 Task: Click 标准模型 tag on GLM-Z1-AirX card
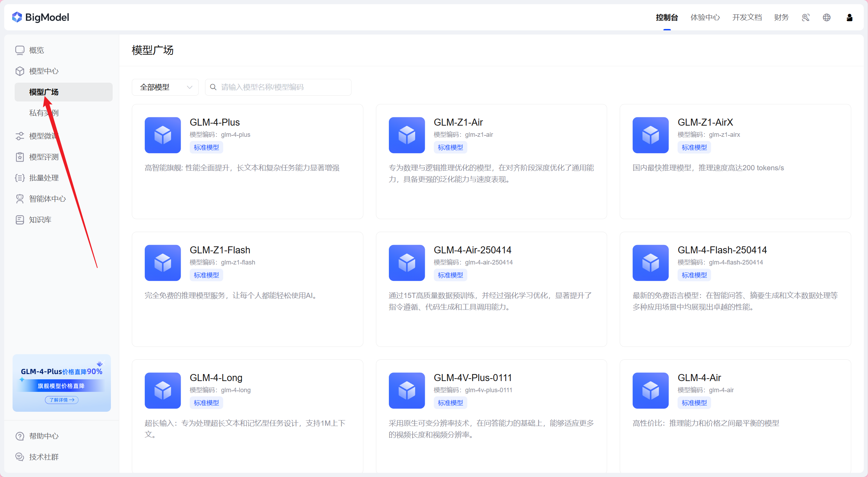694,148
